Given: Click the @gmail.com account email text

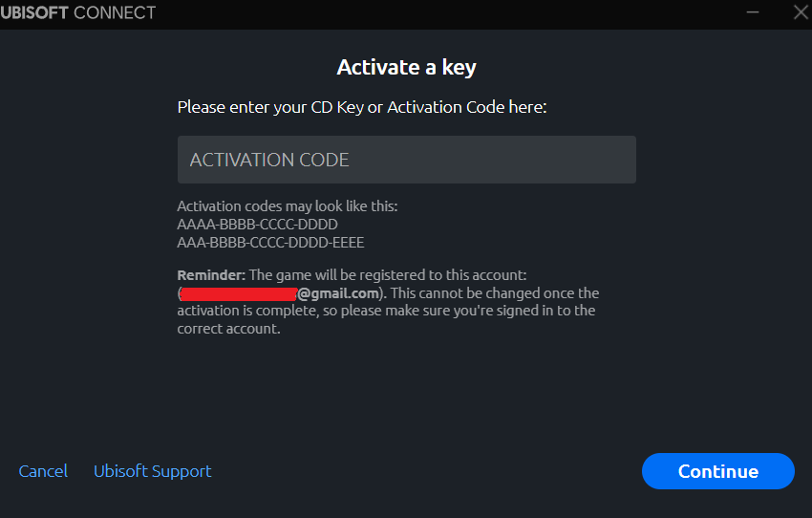Looking at the screenshot, I should click(x=339, y=293).
